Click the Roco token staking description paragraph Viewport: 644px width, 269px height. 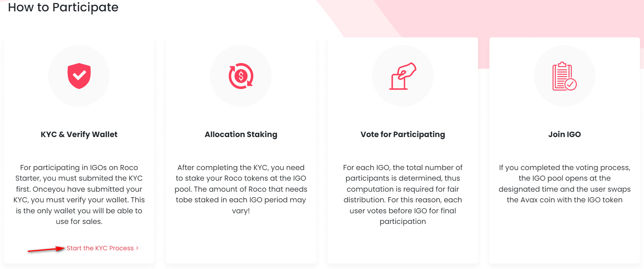tap(241, 189)
